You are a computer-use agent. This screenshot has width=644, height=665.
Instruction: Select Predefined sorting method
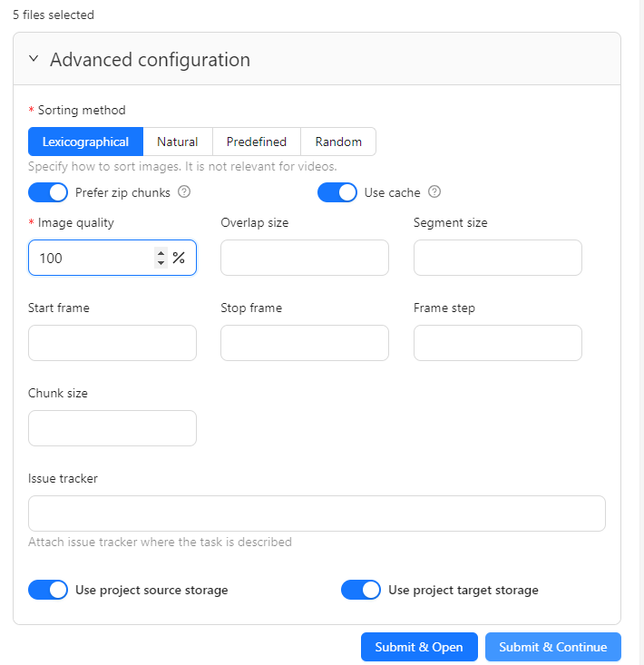(x=257, y=142)
